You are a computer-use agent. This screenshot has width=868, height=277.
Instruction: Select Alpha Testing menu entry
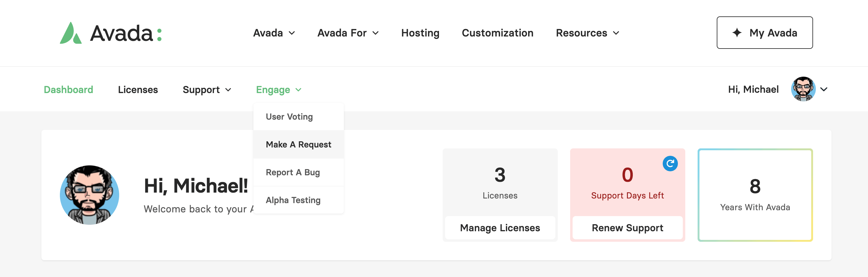click(x=298, y=200)
